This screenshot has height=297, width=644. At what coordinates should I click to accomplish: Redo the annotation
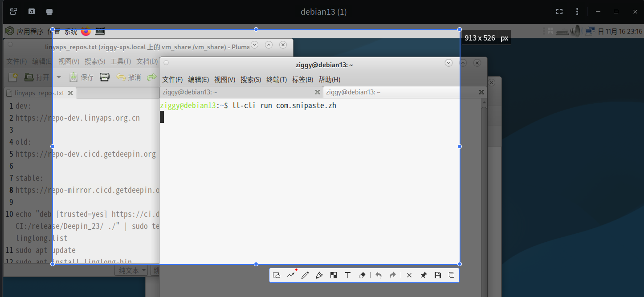coord(393,275)
